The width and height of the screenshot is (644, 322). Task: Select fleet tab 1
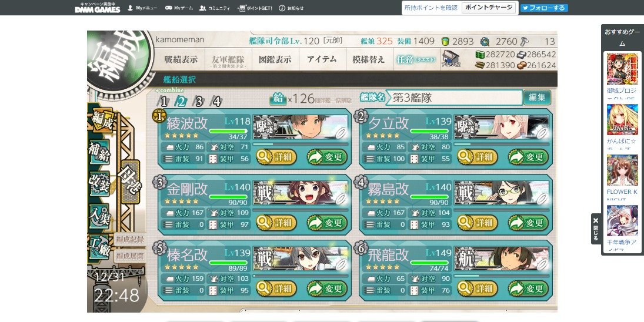point(163,101)
